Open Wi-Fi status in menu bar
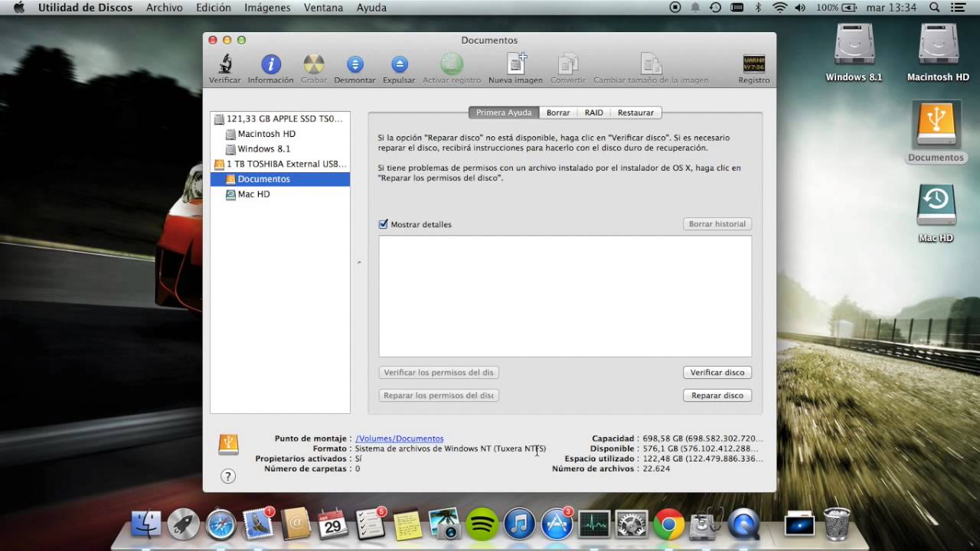 point(779,8)
